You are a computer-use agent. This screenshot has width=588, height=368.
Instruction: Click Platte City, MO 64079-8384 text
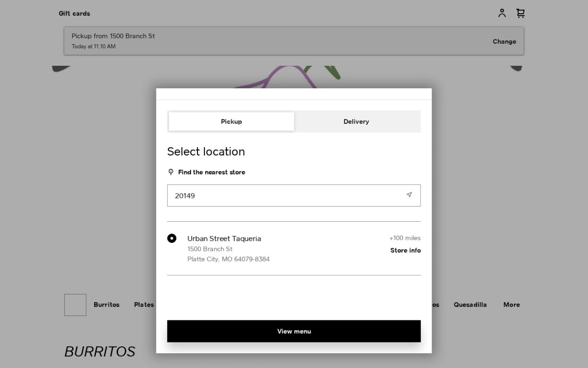tap(228, 259)
